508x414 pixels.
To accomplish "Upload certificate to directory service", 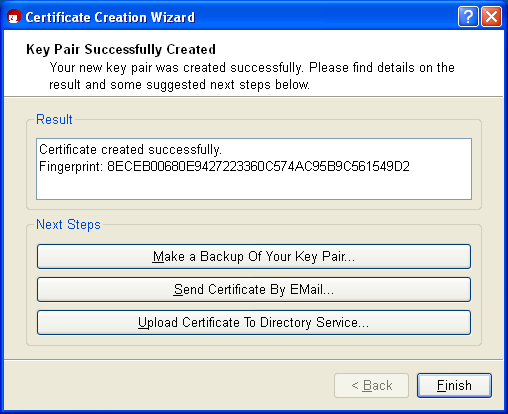I will point(254,322).
